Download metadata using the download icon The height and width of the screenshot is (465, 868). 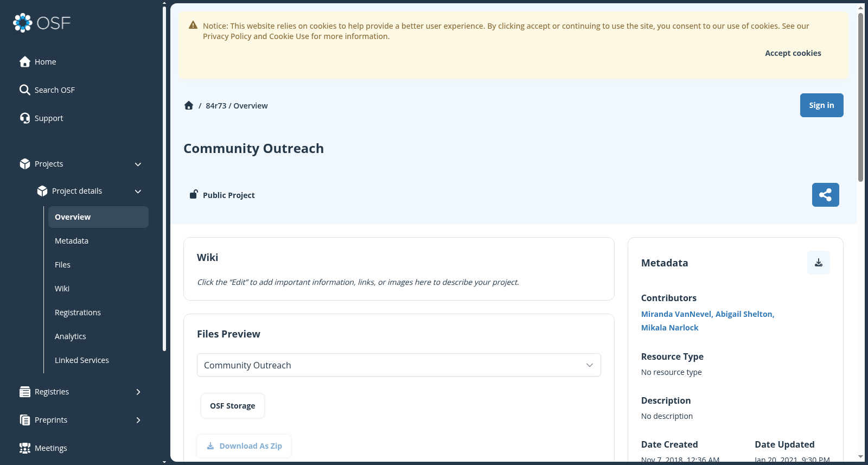pos(819,263)
